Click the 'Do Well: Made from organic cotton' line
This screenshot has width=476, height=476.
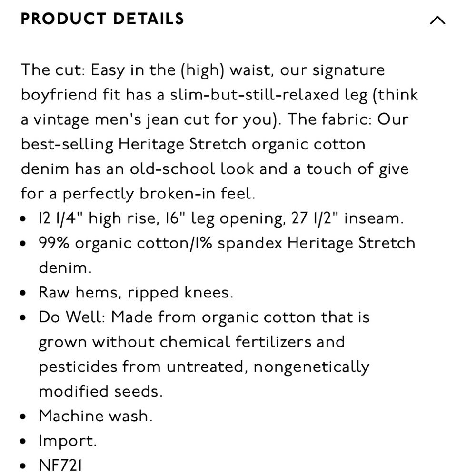click(x=204, y=317)
